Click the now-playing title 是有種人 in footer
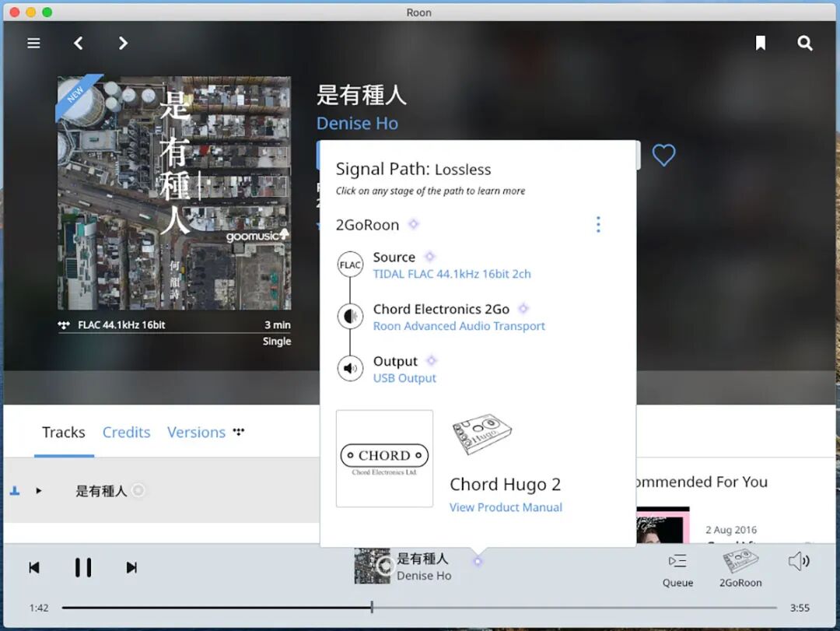840x631 pixels. (422, 559)
